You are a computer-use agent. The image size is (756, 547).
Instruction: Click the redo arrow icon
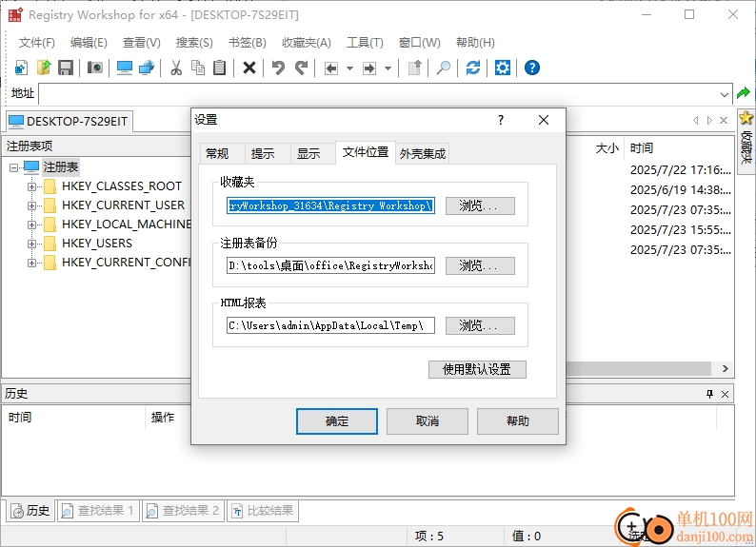click(x=301, y=68)
